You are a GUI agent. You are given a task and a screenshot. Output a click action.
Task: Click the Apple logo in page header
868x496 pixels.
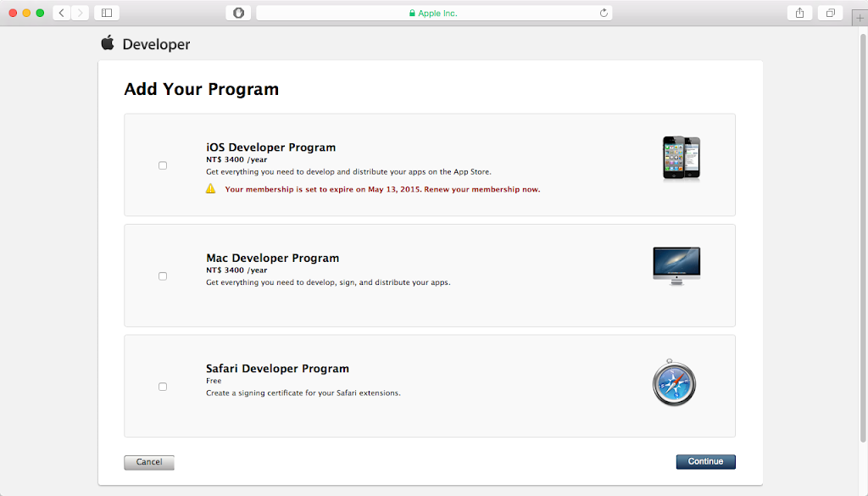click(x=108, y=43)
